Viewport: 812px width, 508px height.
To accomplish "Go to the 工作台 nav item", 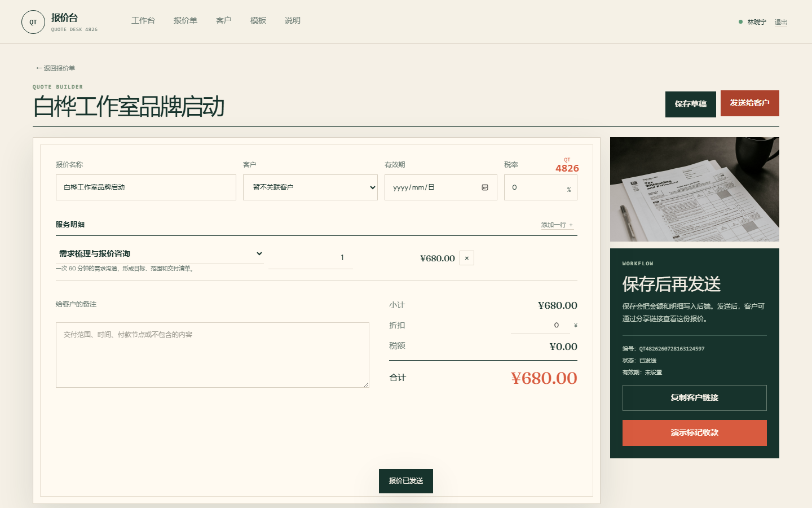I will (x=143, y=20).
